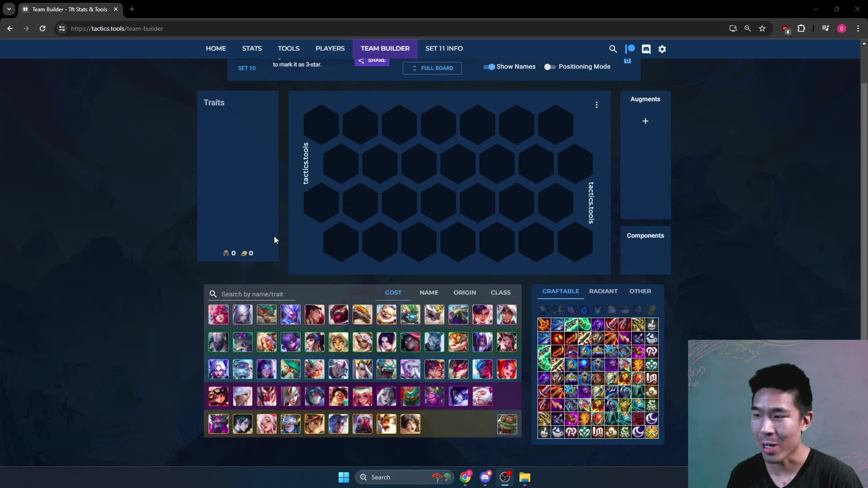Sort champions by COST
This screenshot has height=488, width=868.
(393, 292)
